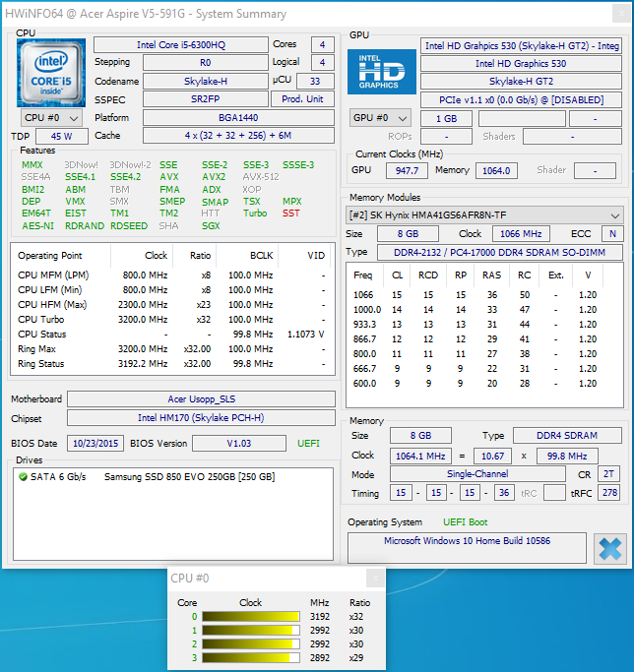Click the BIOS date 10/23/2015 field
This screenshot has height=672, width=634.
[95, 443]
